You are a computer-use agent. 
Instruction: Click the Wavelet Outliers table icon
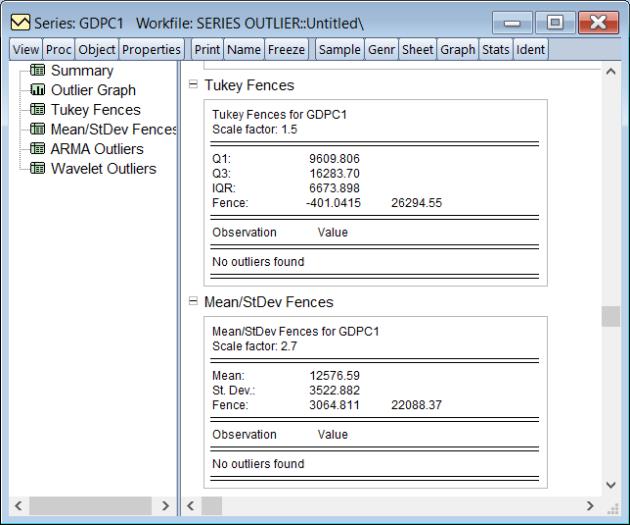39,168
